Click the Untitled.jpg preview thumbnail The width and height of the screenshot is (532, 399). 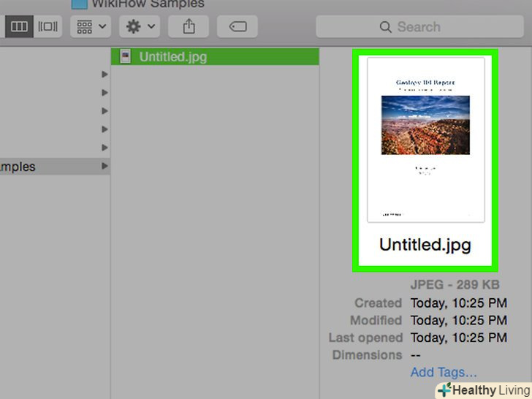pos(426,140)
